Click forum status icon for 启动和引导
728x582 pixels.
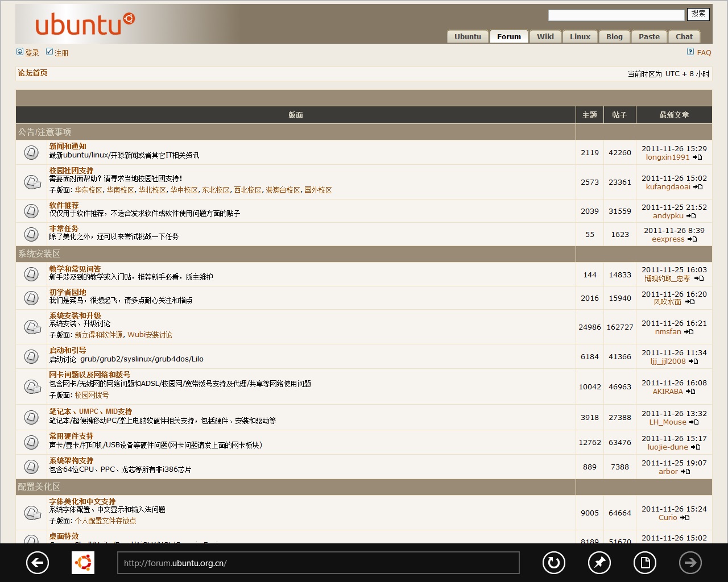tap(31, 356)
